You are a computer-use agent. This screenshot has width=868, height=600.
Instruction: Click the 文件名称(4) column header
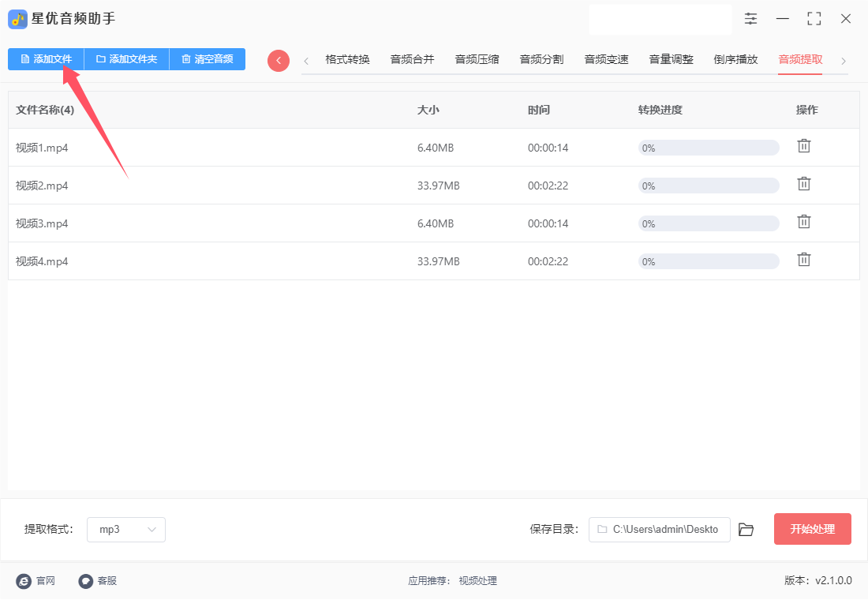pyautogui.click(x=45, y=110)
